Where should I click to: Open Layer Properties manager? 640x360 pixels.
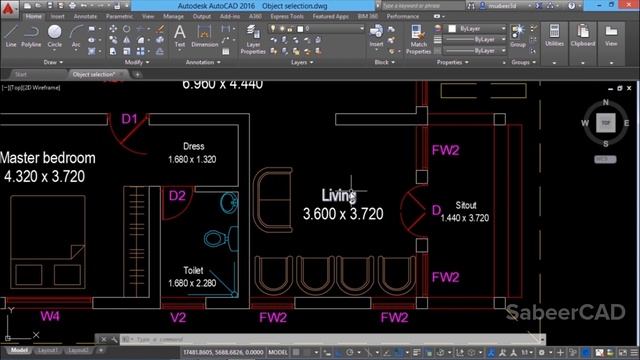[x=253, y=39]
